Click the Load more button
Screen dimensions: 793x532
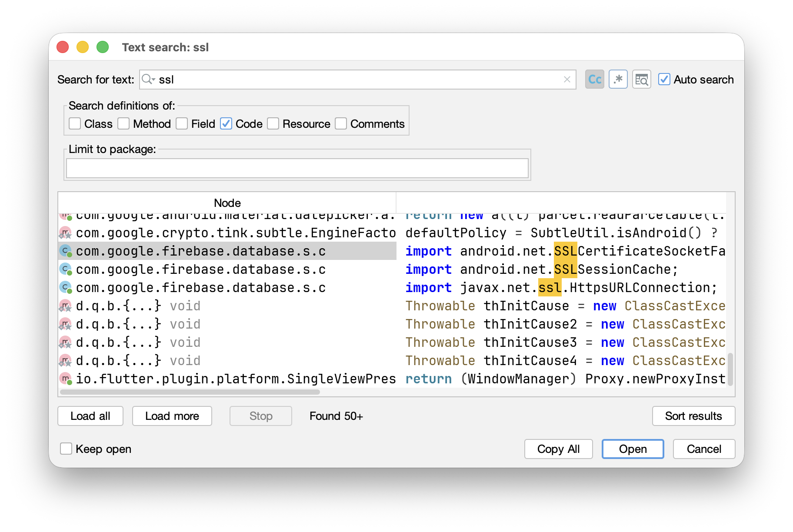[172, 416]
